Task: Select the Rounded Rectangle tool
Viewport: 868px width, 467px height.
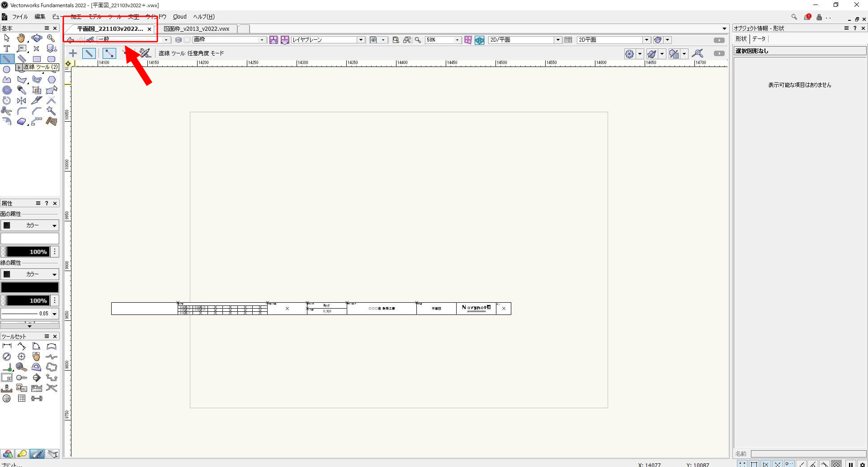Action: pyautogui.click(x=51, y=59)
